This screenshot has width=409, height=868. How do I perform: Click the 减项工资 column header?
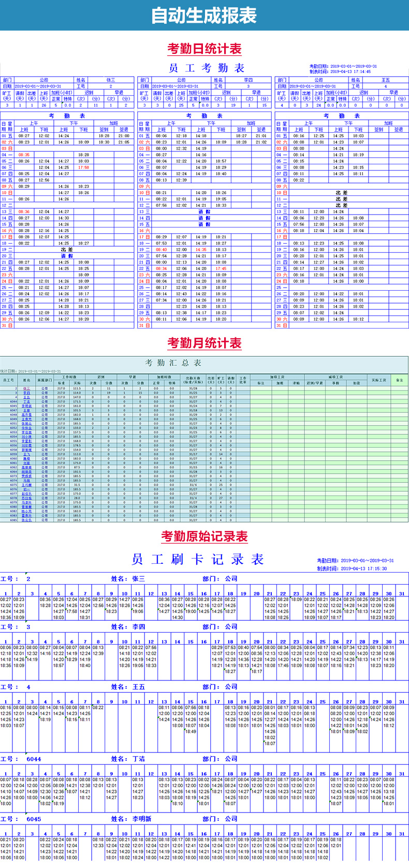point(335,377)
